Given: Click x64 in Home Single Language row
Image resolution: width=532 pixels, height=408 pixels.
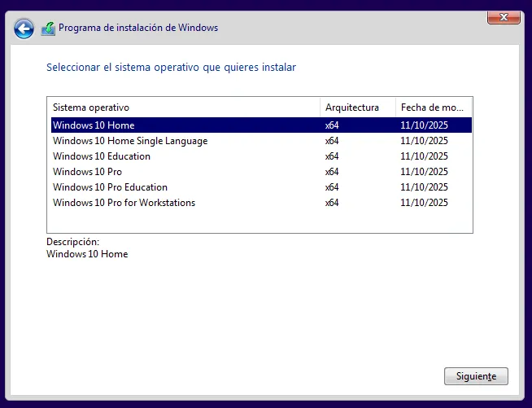Looking at the screenshot, I should coord(332,141).
